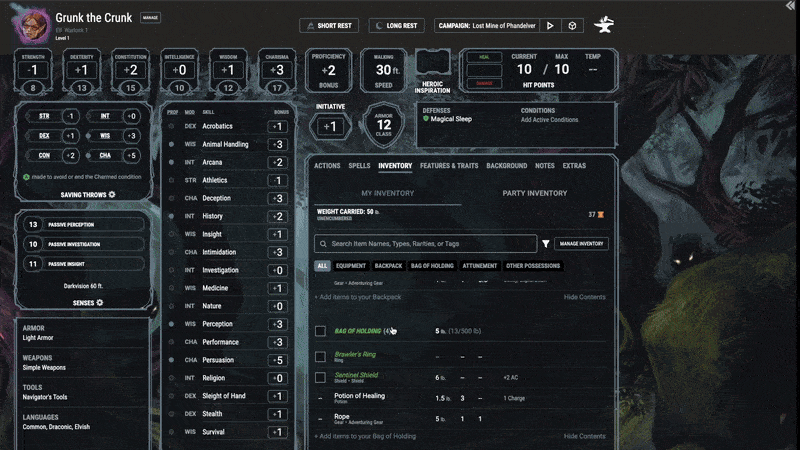The width and height of the screenshot is (800, 450).
Task: Click the Heroic Inspiration emblem
Action: coord(433,69)
